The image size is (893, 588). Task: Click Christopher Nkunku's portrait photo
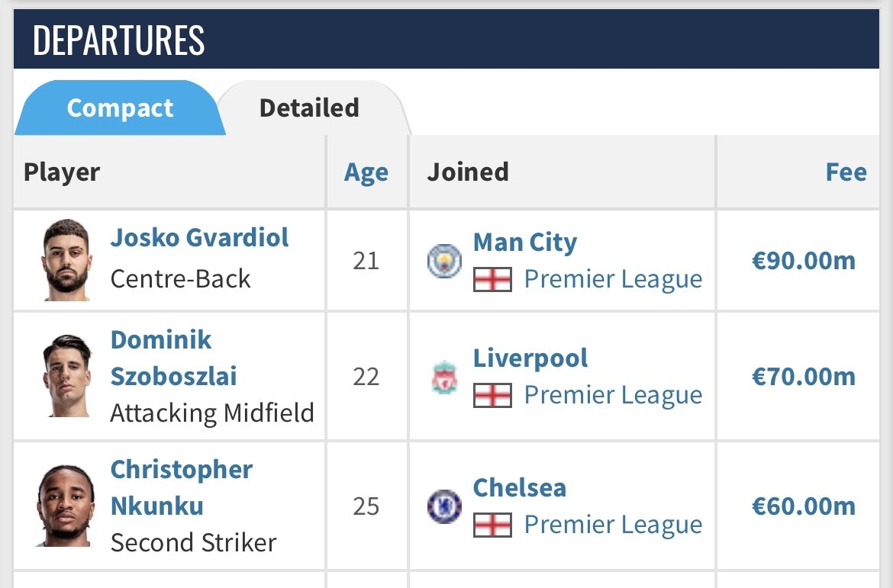pos(66,506)
